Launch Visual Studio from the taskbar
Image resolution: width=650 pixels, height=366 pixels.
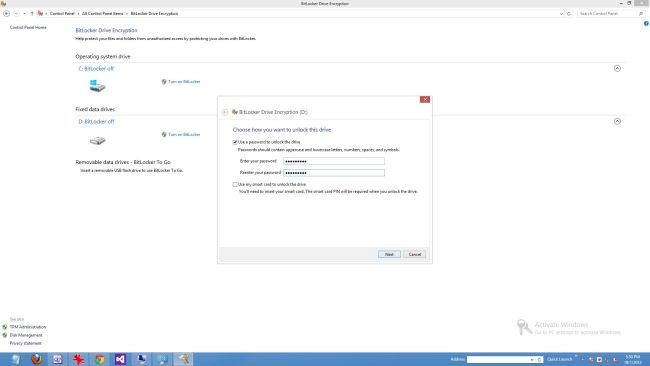120,359
